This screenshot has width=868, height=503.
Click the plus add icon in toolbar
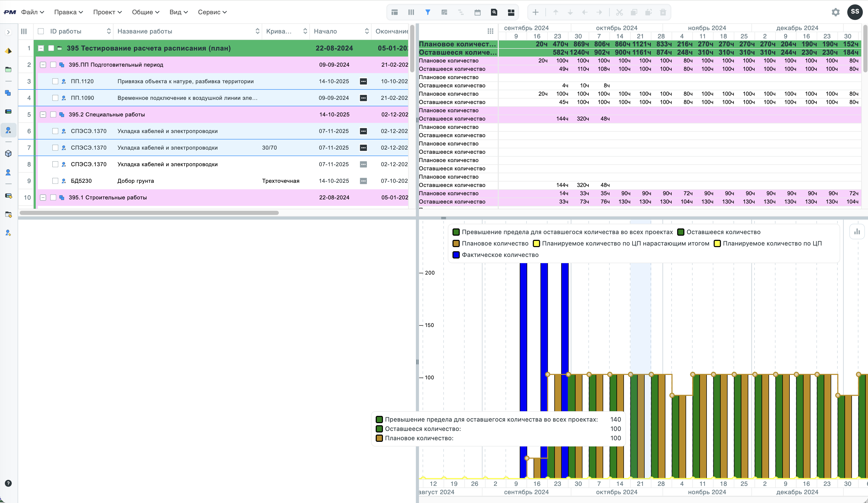pyautogui.click(x=535, y=12)
